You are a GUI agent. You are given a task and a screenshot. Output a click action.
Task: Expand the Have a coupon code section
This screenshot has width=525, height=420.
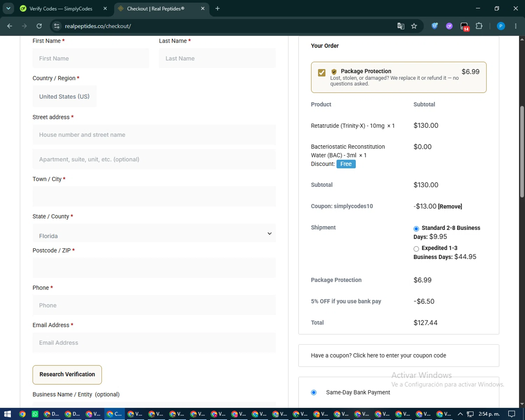pyautogui.click(x=378, y=355)
